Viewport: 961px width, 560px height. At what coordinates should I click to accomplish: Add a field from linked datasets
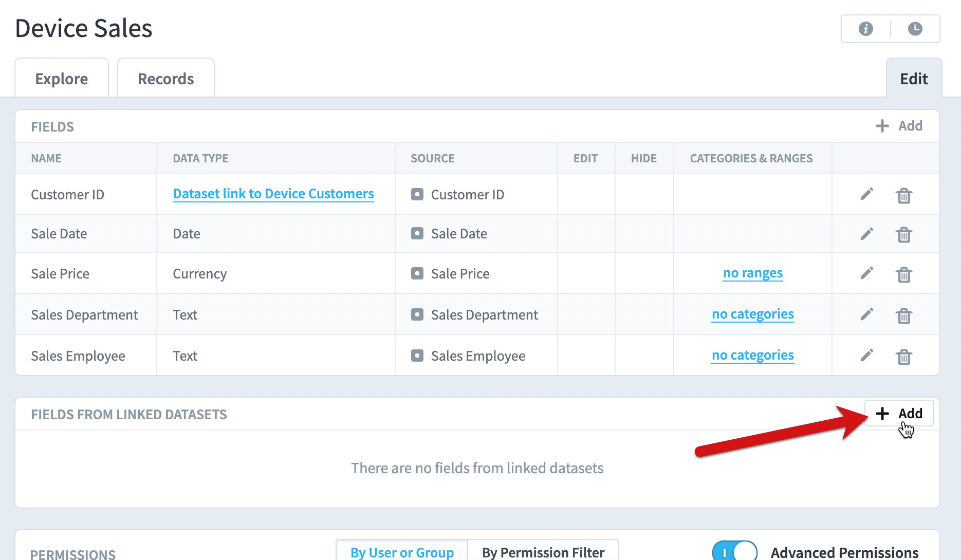point(899,414)
